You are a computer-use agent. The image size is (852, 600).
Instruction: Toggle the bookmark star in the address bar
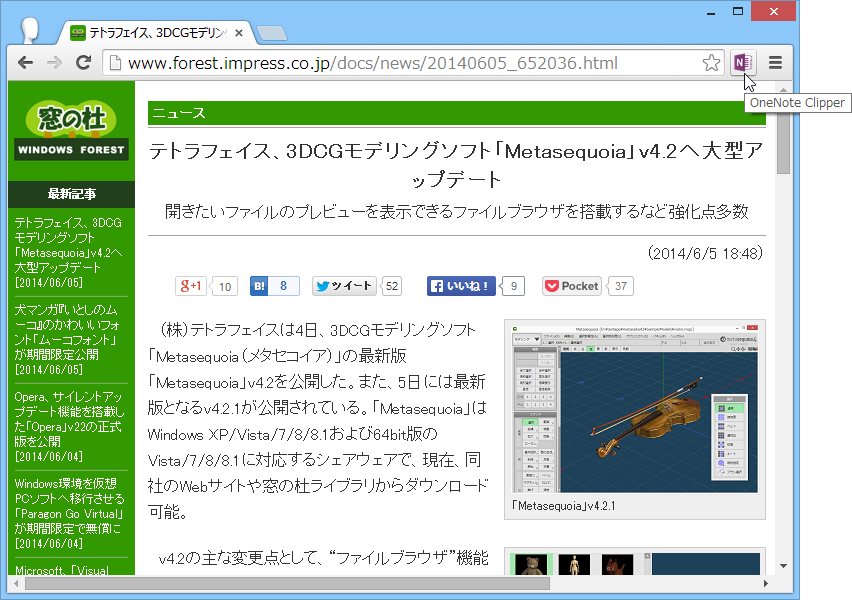(711, 62)
